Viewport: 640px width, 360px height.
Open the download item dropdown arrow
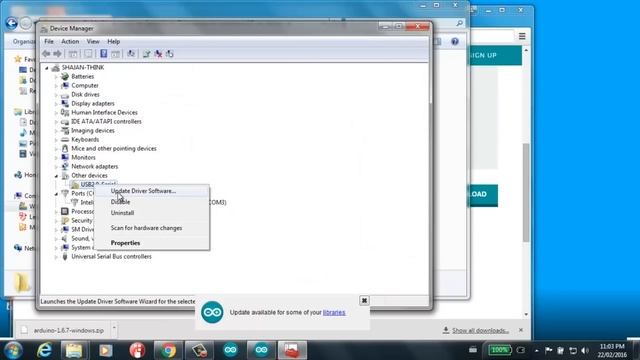coord(114,328)
